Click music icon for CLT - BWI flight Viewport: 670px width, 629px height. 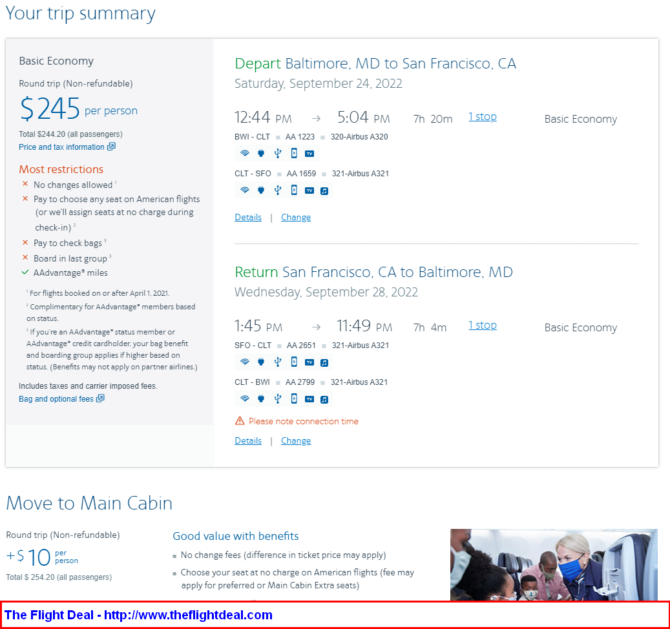[324, 399]
